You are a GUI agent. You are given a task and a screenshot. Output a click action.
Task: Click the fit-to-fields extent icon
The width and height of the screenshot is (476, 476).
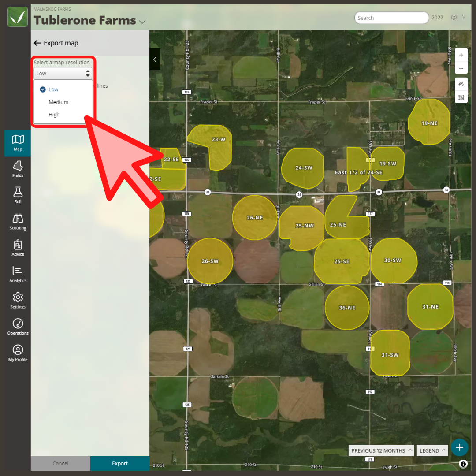[x=461, y=97]
